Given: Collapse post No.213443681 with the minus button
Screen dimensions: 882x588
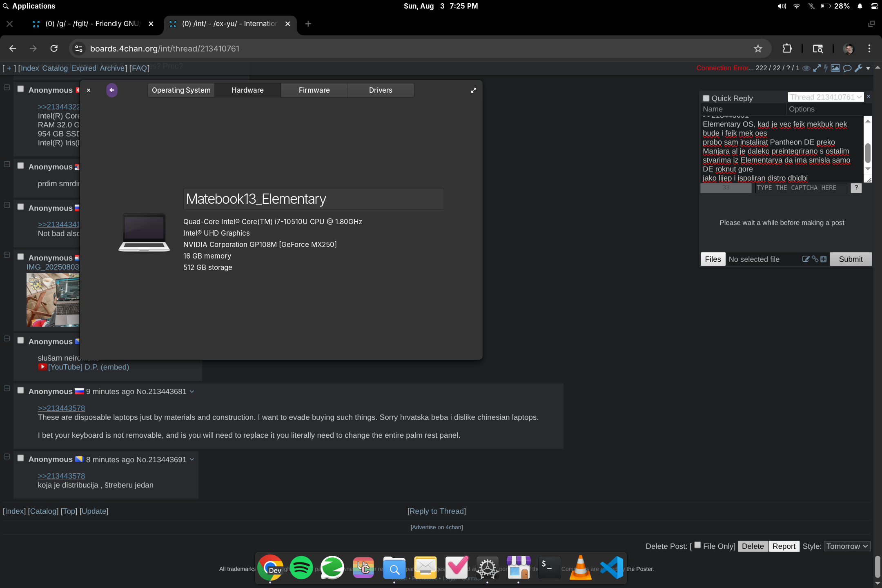Looking at the screenshot, I should tap(7, 388).
